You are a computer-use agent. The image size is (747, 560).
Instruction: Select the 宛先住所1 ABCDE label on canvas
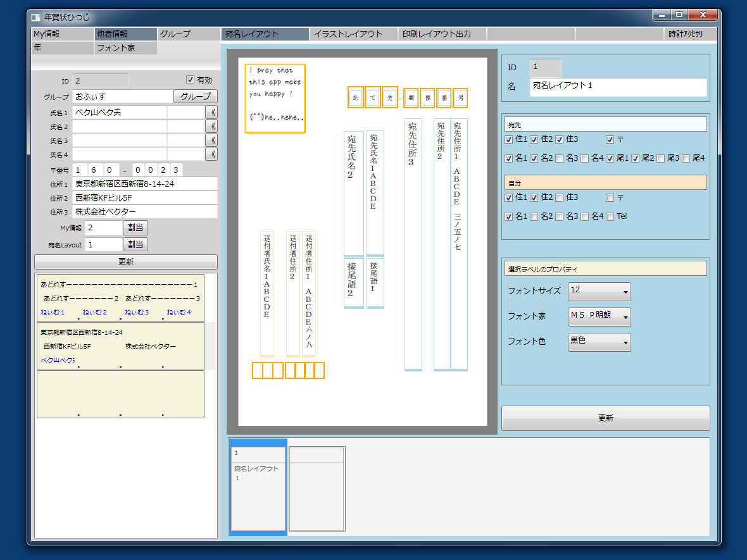click(459, 245)
